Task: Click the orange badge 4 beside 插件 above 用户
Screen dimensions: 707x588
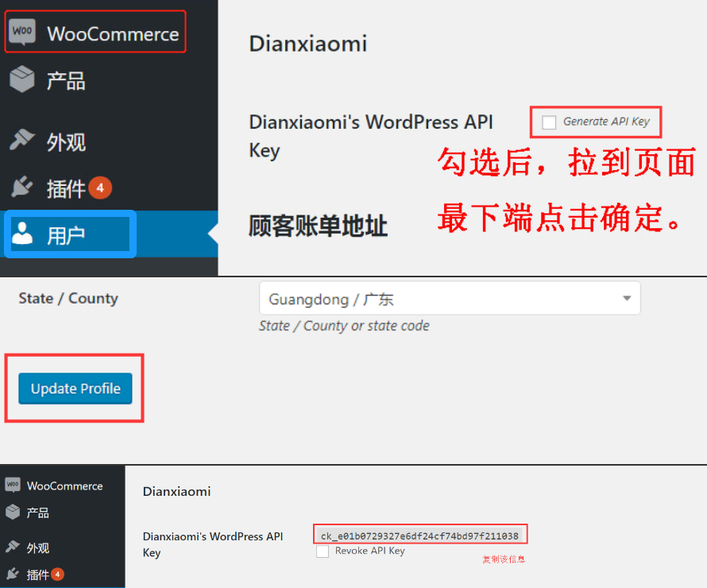Action: 100,188
